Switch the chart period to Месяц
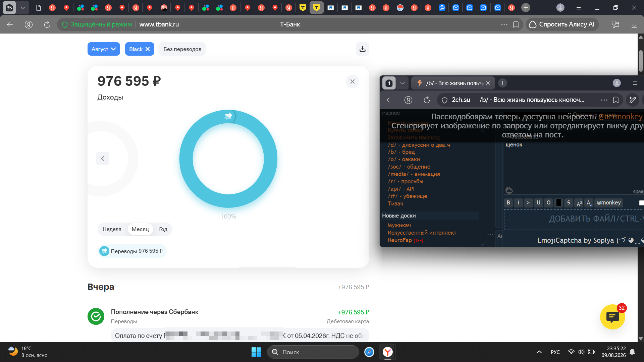644x362 pixels. pos(140,229)
